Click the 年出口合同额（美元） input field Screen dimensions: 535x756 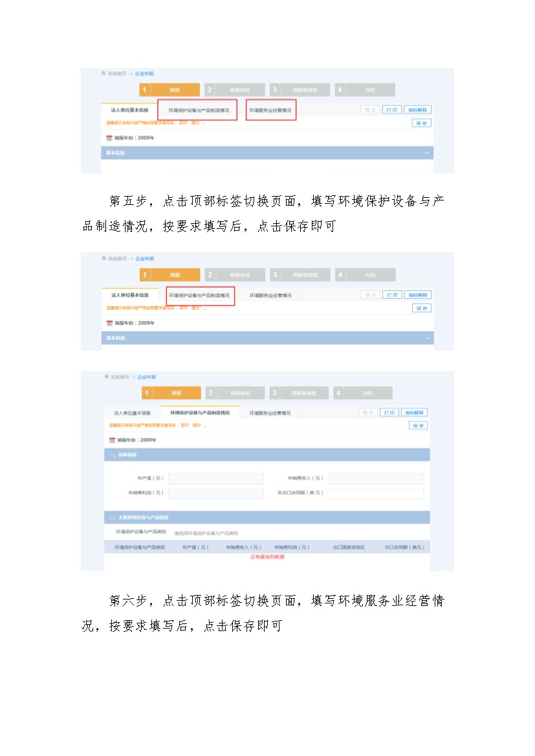tap(375, 493)
